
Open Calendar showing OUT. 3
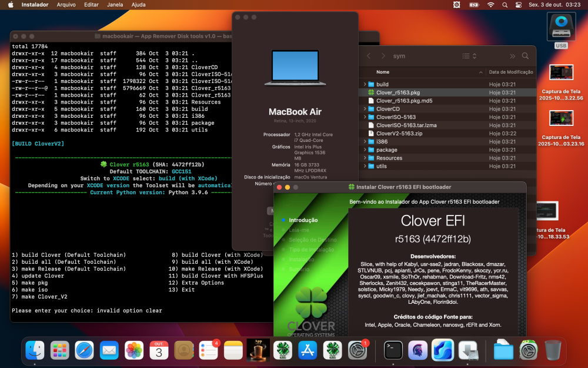159,350
